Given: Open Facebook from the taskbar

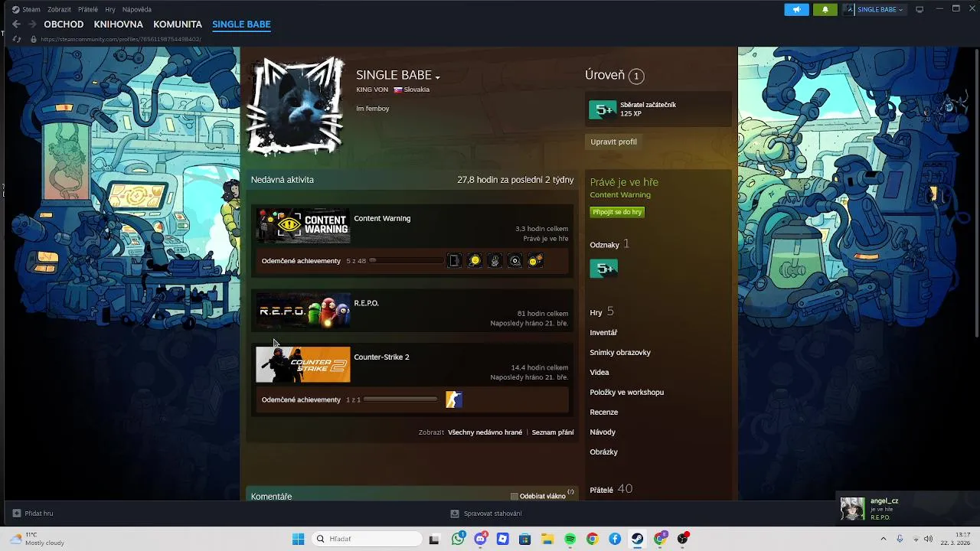Looking at the screenshot, I should 615,539.
